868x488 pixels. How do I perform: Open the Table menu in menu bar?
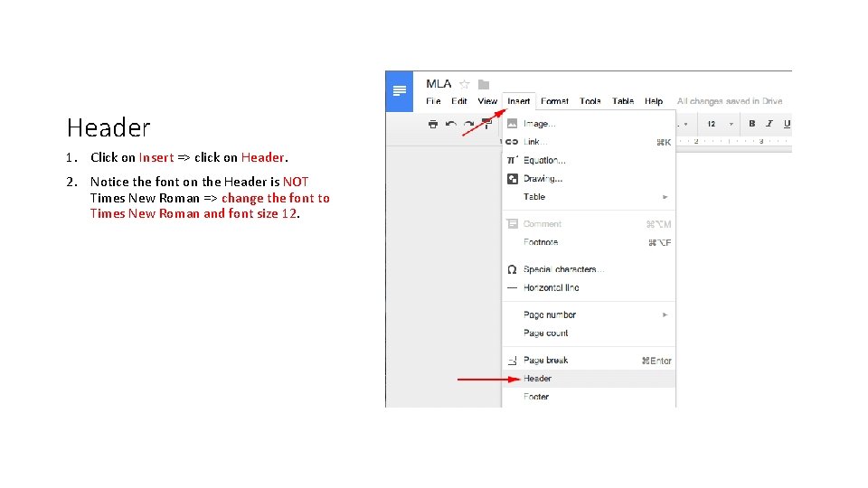tap(623, 101)
